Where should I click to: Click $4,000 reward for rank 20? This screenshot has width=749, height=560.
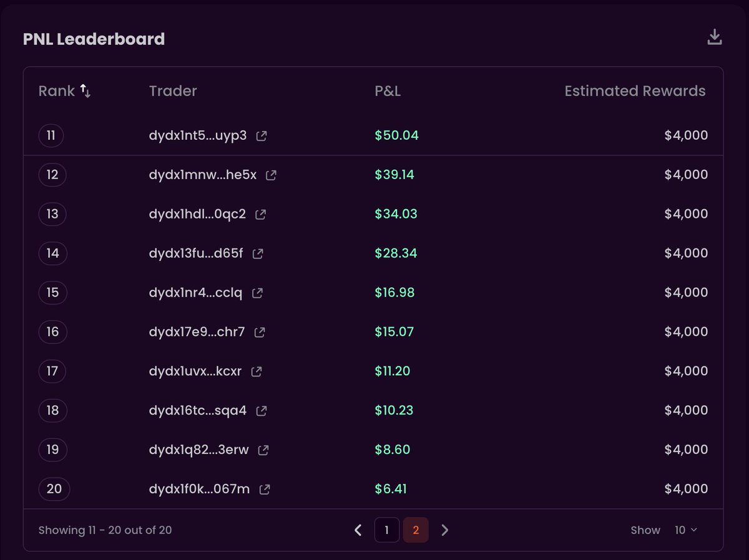coord(686,489)
